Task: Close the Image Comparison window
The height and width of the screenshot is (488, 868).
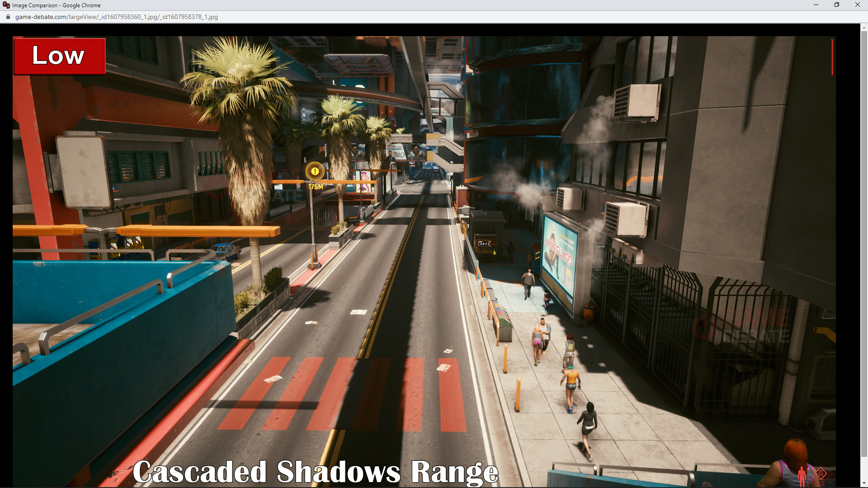Action: point(858,5)
